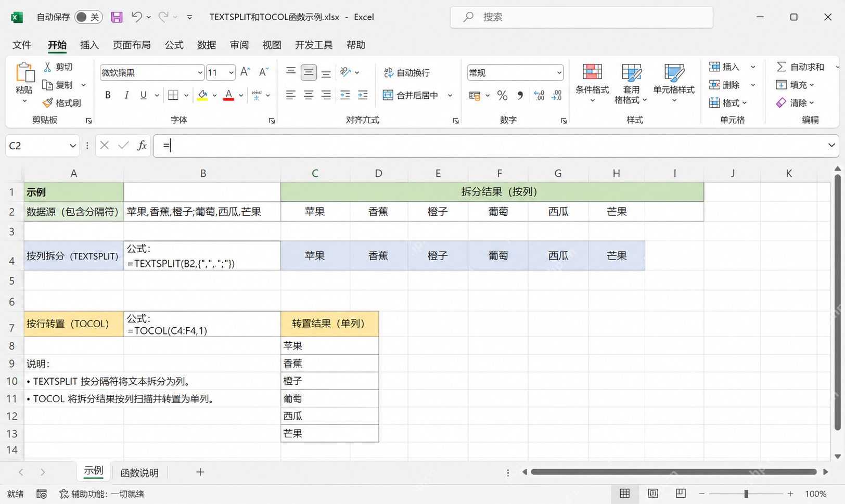Image resolution: width=845 pixels, height=504 pixels.
Task: Click the horizontal scrollbar
Action: (674, 472)
